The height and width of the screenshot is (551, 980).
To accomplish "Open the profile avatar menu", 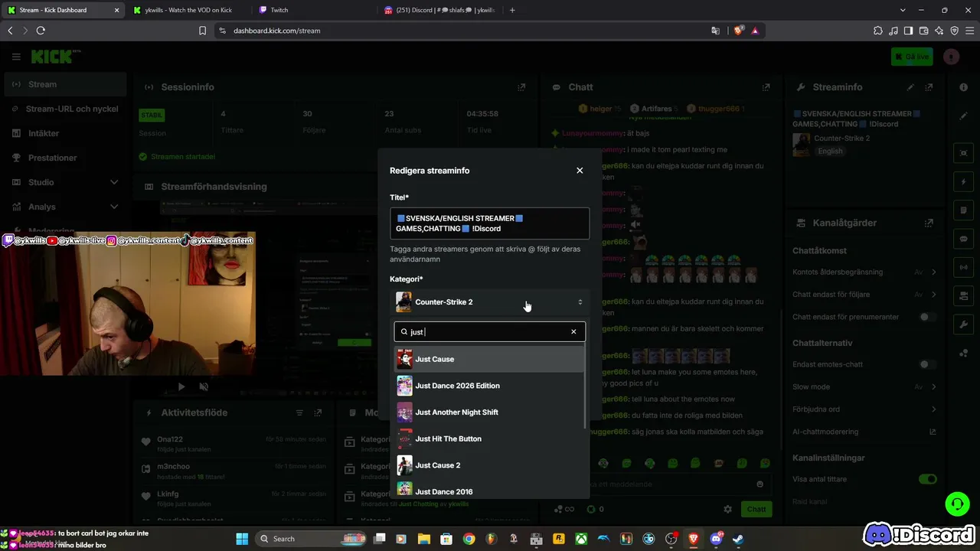I will click(x=951, y=57).
